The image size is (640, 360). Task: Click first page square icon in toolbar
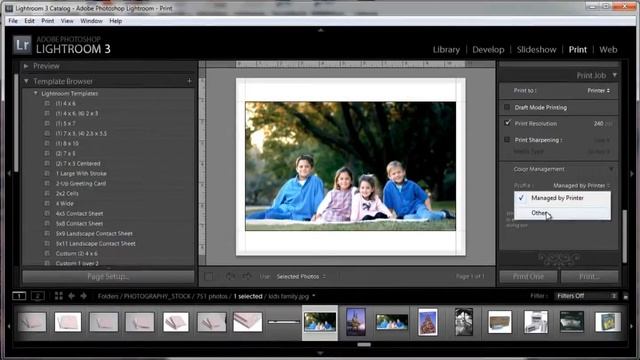209,276
